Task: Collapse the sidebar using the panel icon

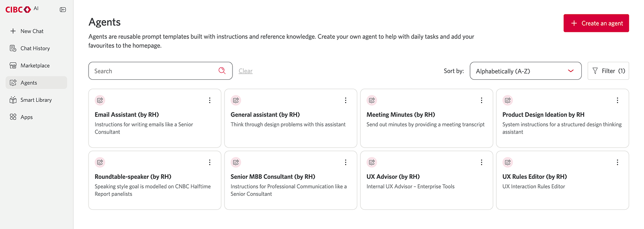Action: [x=63, y=9]
